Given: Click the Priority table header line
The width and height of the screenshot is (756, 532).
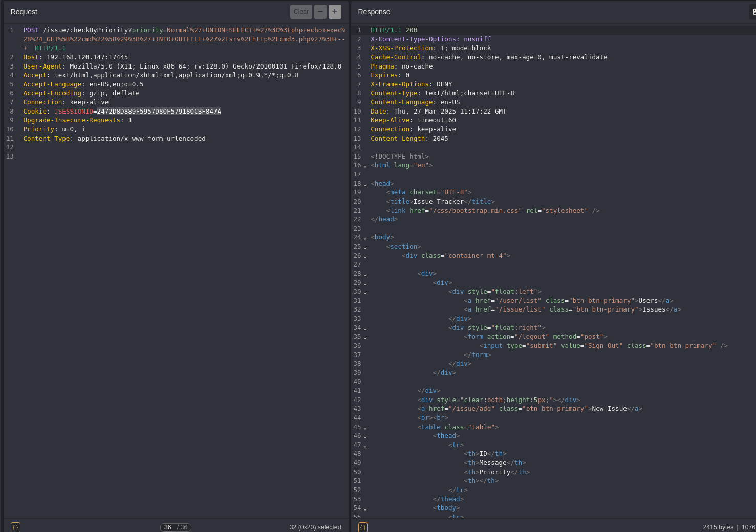Looking at the screenshot, I should [x=497, y=472].
